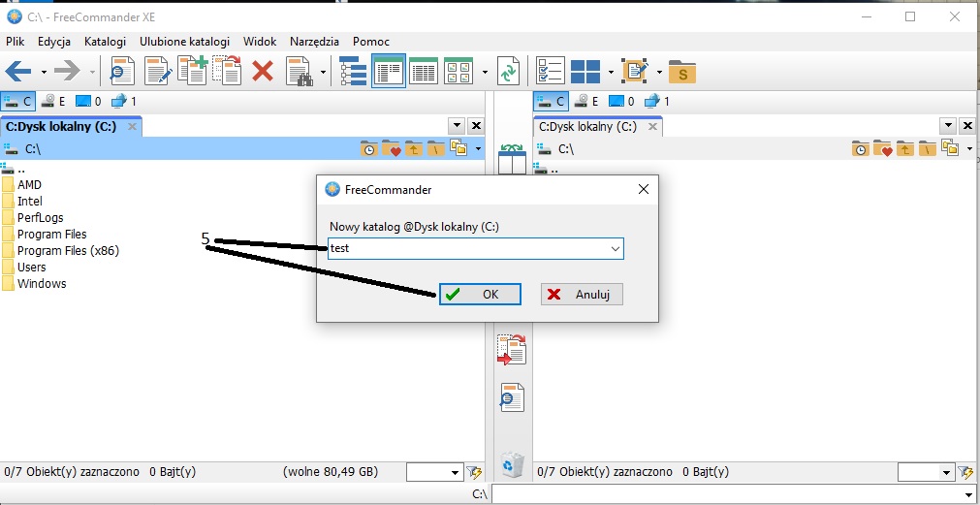Select drive E in the right panel

pyautogui.click(x=585, y=101)
